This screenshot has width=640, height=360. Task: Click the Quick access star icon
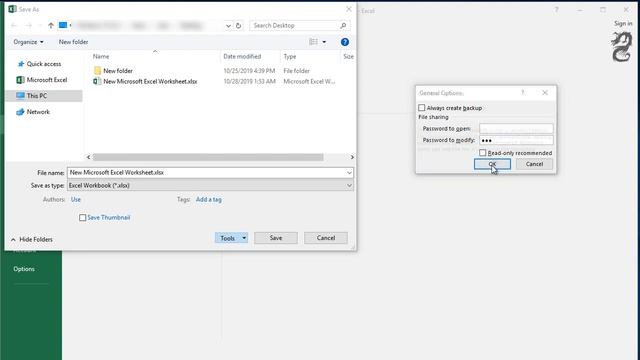point(21,64)
